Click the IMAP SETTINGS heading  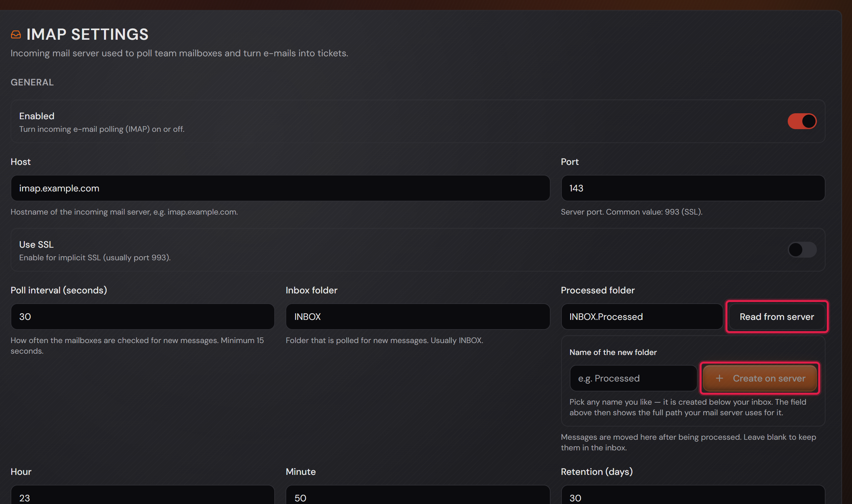point(88,34)
